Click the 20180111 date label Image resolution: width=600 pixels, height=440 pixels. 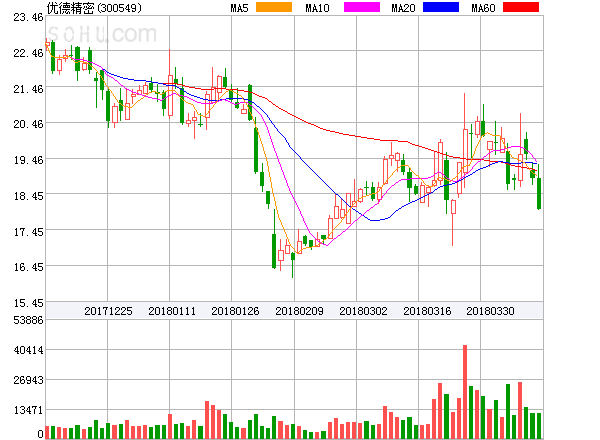(172, 311)
